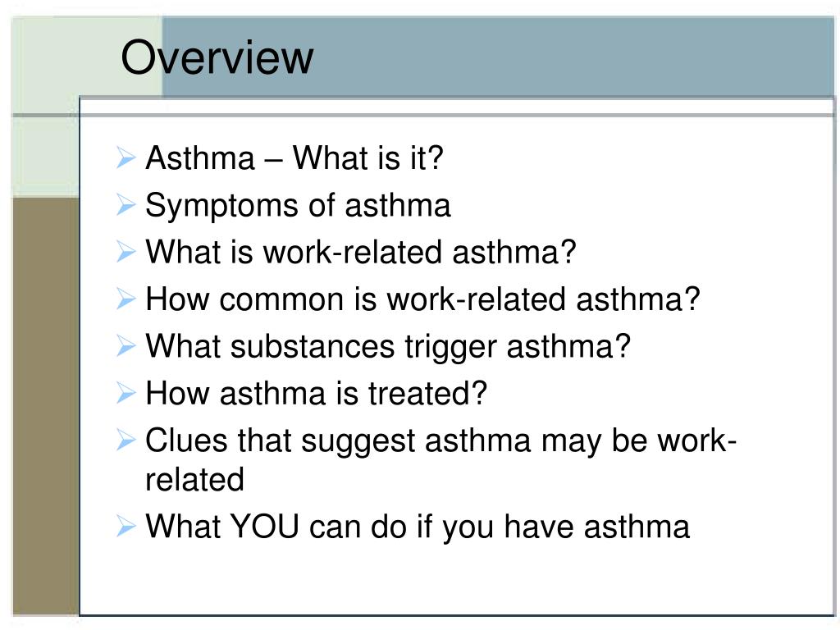
Task: Click the wrapped word 'related' on the second line
Action: point(195,479)
